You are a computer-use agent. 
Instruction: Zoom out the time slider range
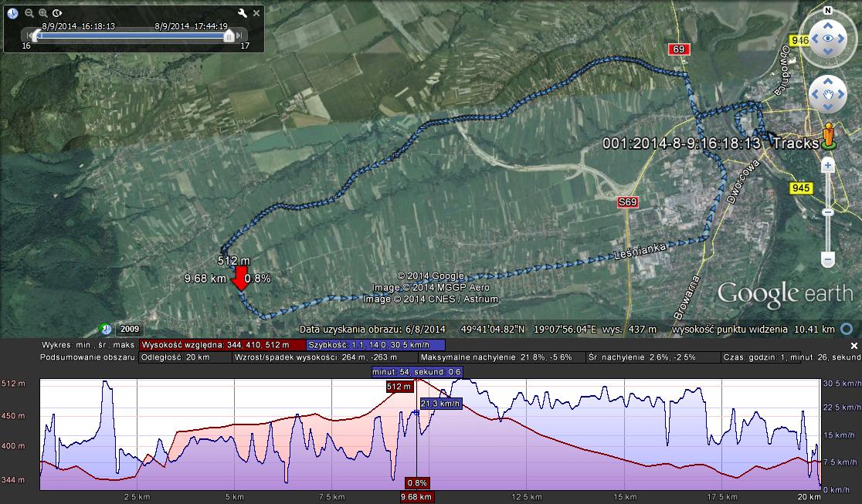[29, 13]
